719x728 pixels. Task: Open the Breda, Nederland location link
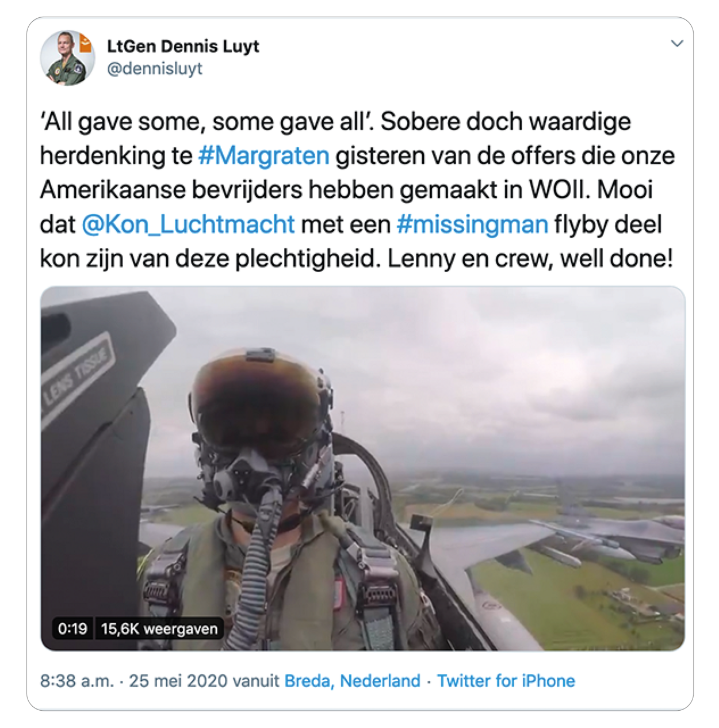(353, 681)
